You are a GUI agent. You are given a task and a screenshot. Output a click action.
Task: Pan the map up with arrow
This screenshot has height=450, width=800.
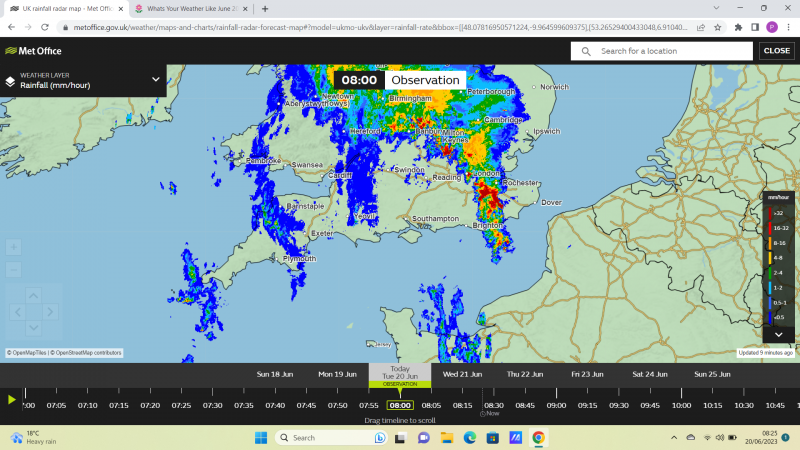click(x=34, y=296)
